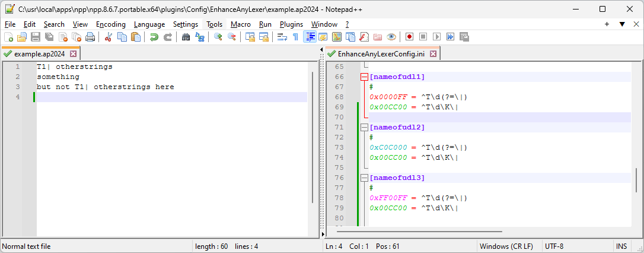Open the File menu
The width and height of the screenshot is (644, 253).
tap(10, 24)
